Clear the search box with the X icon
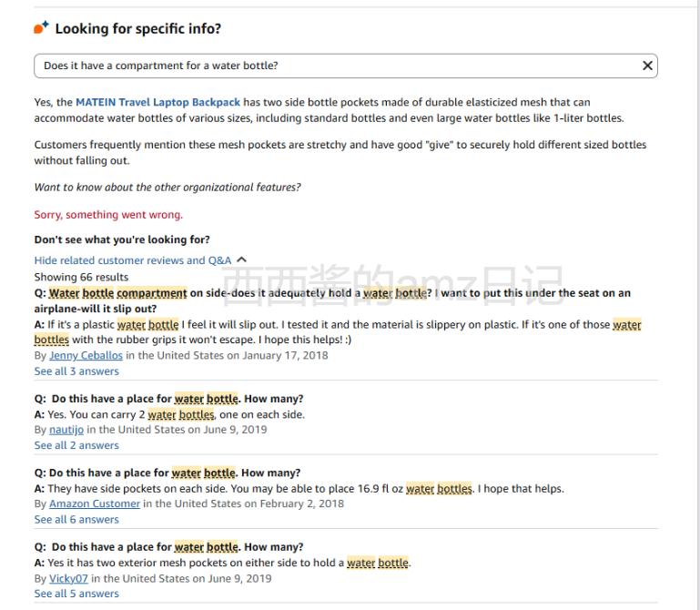The height and width of the screenshot is (610, 700). click(x=647, y=66)
